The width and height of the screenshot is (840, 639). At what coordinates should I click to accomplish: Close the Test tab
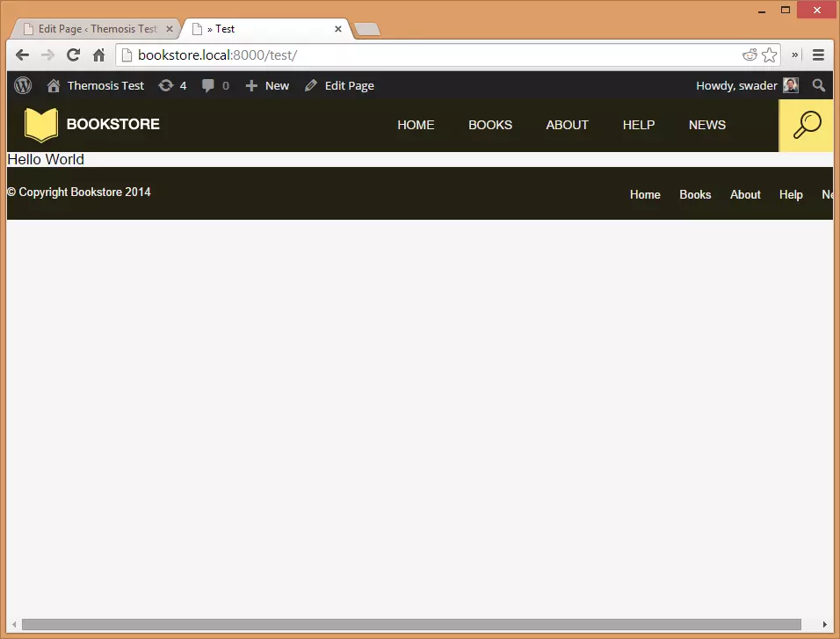338,29
